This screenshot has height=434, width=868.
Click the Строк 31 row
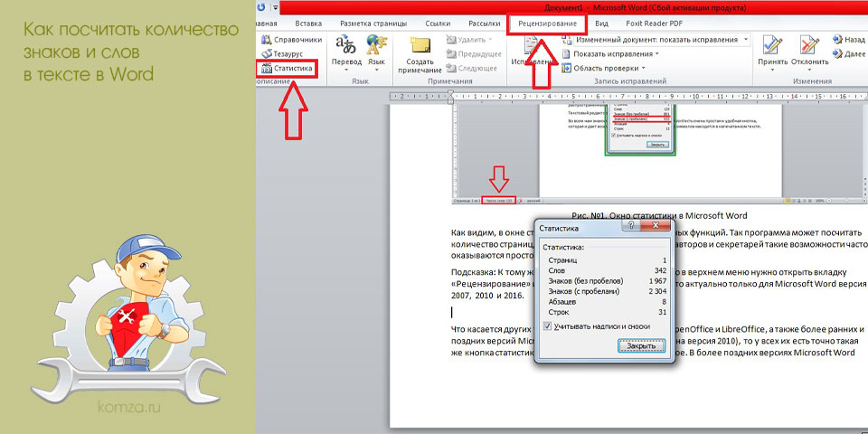click(x=608, y=312)
